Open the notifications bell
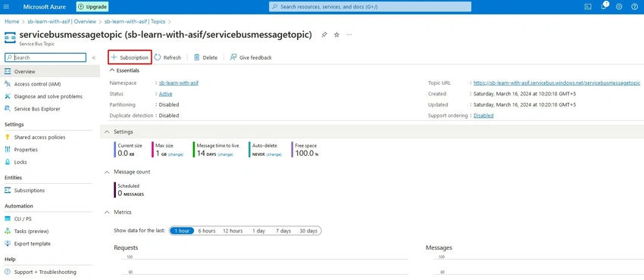Viewport: 644px width, 280px height. 603,7
